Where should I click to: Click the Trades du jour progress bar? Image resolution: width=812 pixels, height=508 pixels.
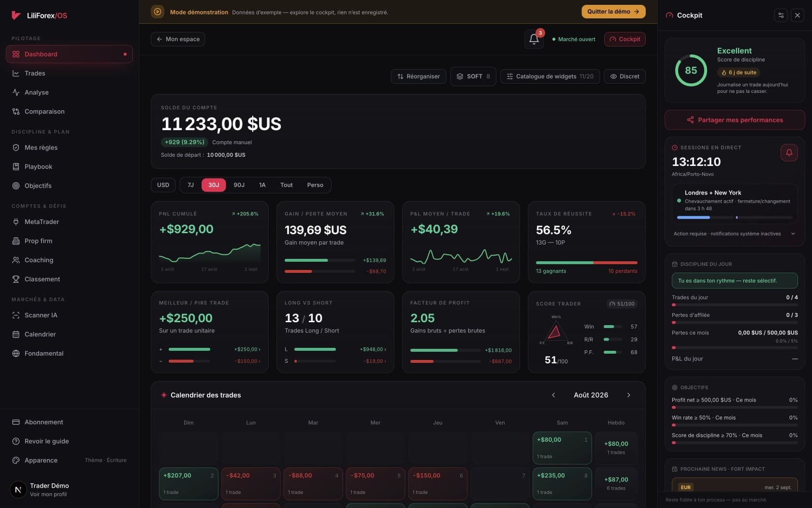coord(735,305)
